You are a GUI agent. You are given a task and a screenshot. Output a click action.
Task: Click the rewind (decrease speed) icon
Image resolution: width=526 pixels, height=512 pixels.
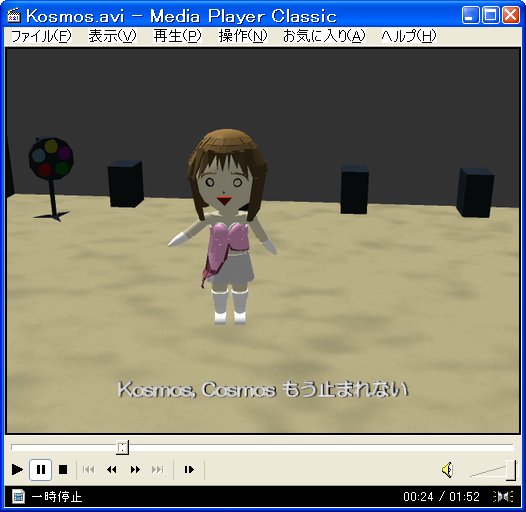(112, 469)
